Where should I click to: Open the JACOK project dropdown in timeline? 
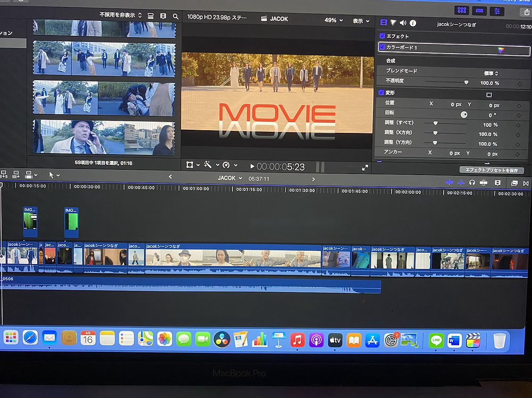click(230, 178)
